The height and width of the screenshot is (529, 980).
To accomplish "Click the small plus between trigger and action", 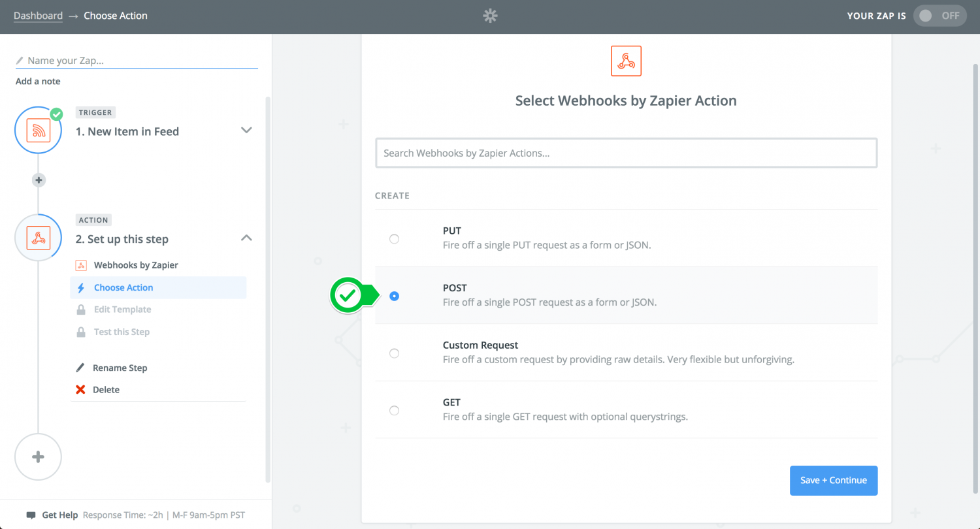I will point(39,180).
